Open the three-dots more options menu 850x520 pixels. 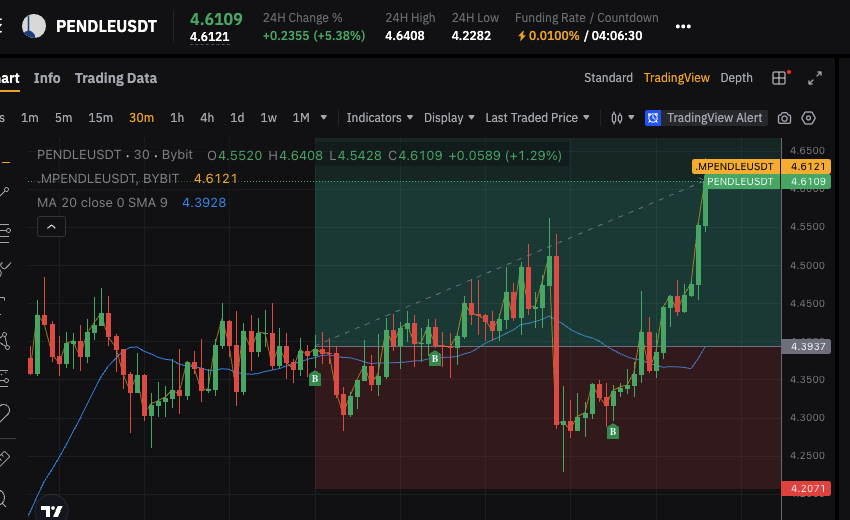click(683, 26)
